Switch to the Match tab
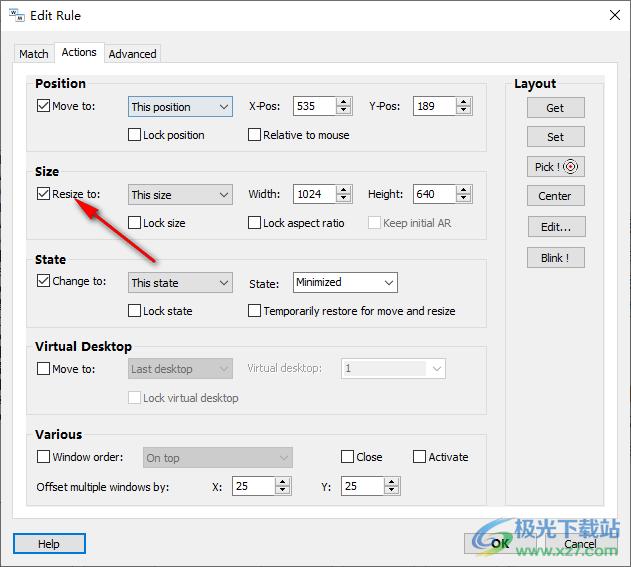The width and height of the screenshot is (631, 567). point(34,54)
